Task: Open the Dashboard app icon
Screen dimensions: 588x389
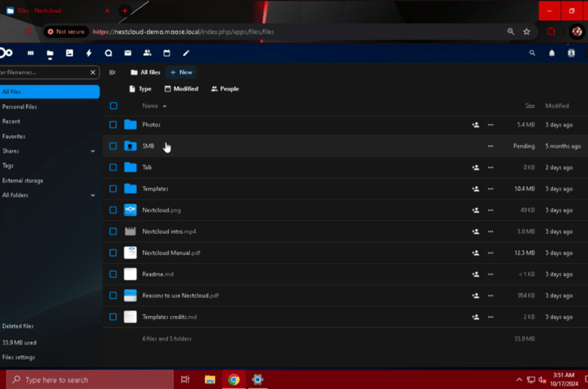Action: pos(31,54)
